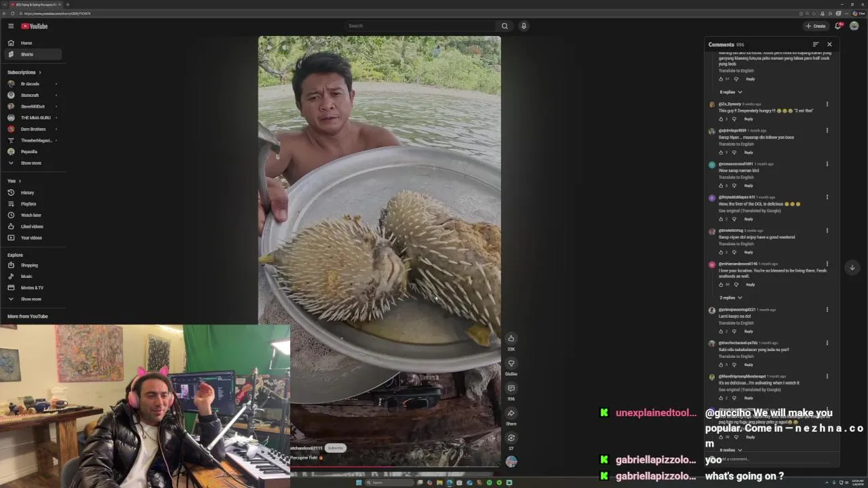868x488 pixels.
Task: Expand the Subscriptions heading chevron
Action: pos(39,73)
